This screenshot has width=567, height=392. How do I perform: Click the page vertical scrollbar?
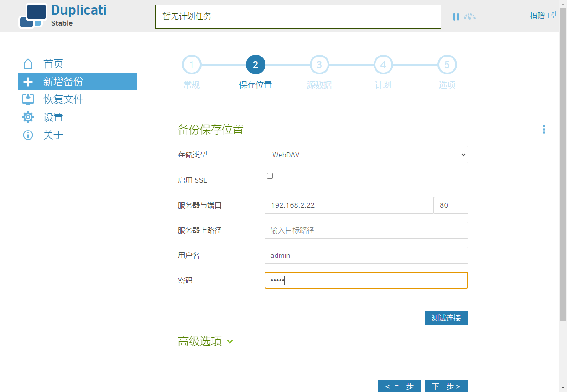[563, 196]
